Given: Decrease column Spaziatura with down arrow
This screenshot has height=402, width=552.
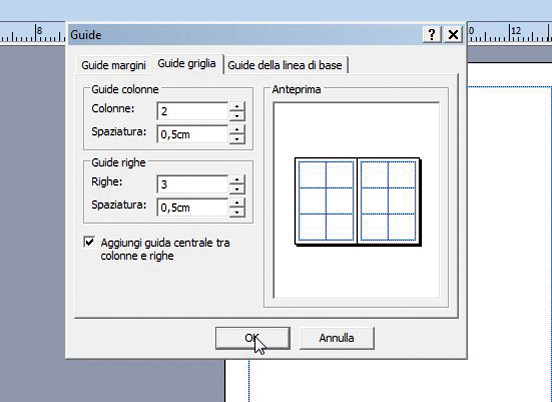Looking at the screenshot, I should click(x=237, y=139).
